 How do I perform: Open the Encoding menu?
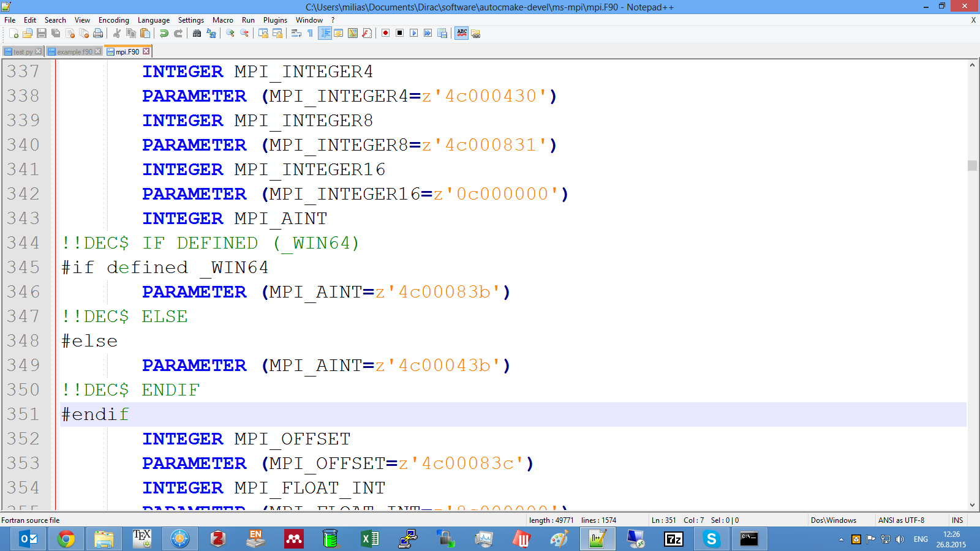[x=114, y=20]
